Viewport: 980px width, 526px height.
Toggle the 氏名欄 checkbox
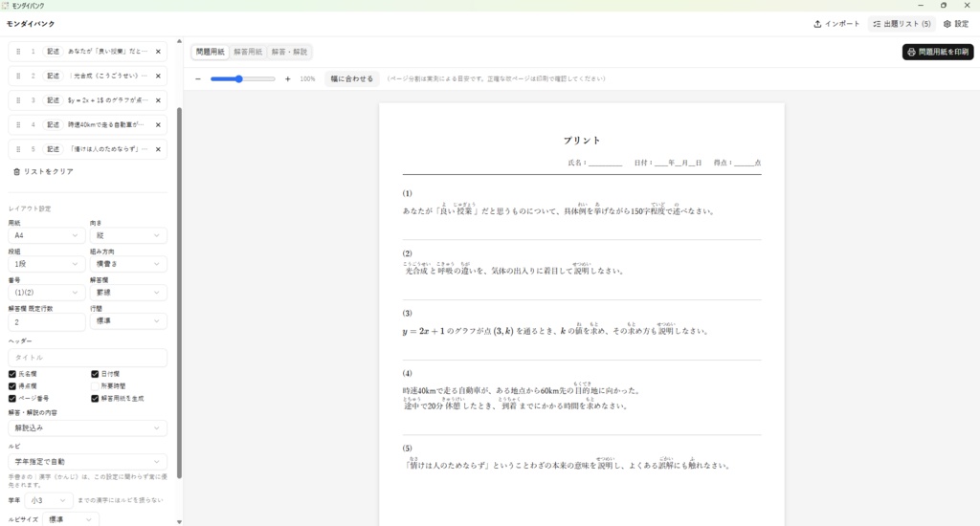point(11,374)
